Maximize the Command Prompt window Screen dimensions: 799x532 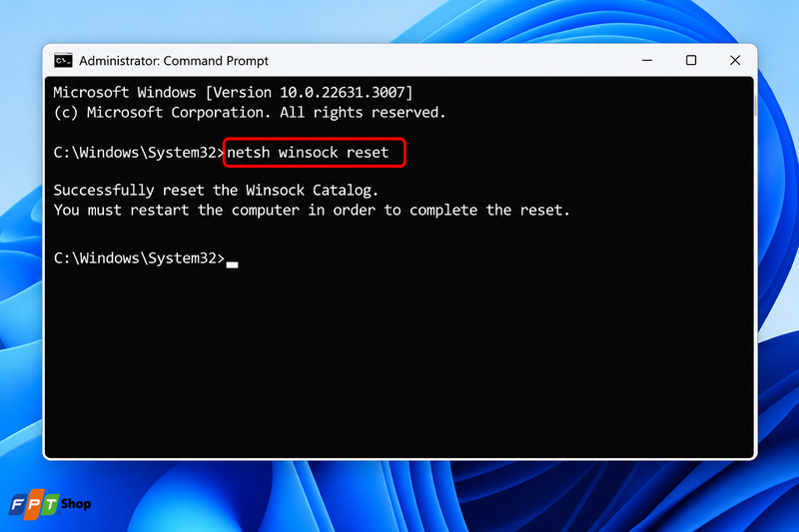691,61
